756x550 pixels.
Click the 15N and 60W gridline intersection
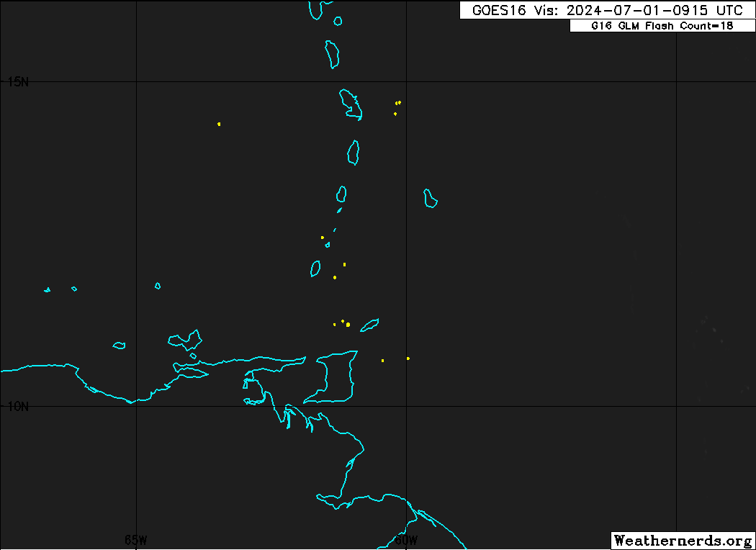coord(407,81)
